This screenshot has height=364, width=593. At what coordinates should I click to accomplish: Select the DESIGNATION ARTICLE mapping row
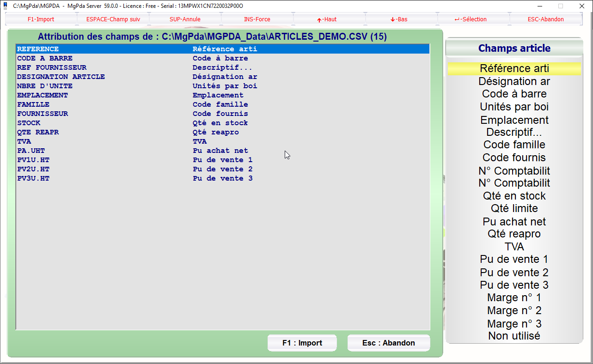click(x=61, y=77)
